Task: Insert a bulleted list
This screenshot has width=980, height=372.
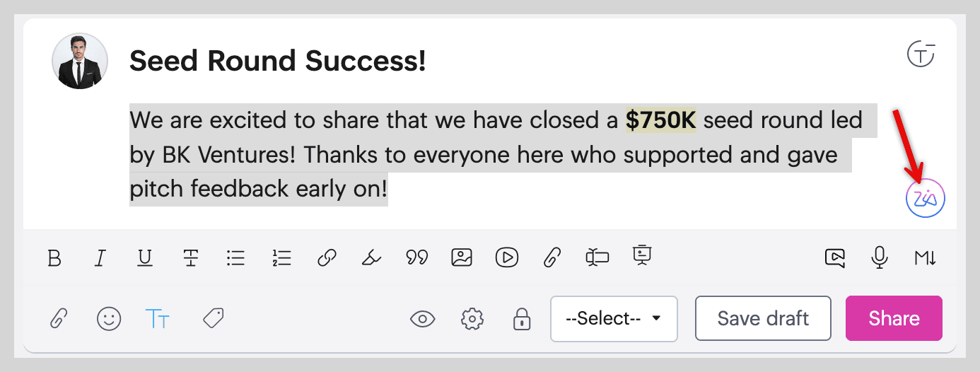Action: tap(235, 258)
